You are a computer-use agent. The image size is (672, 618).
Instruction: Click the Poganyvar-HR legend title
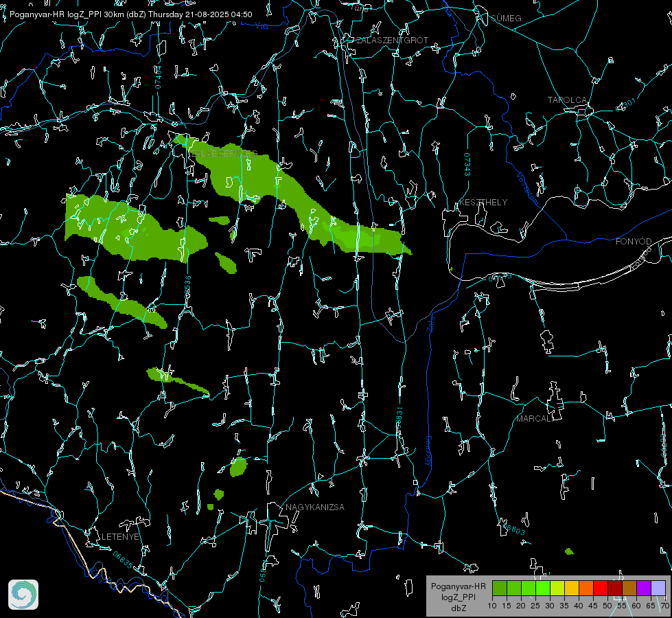(458, 586)
